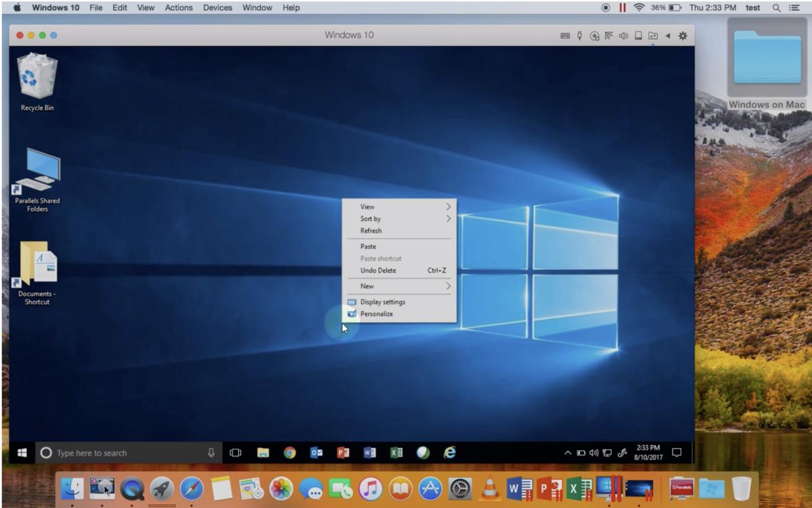Open the Parallels USB devices icon
The width and height of the screenshot is (812, 508).
click(x=580, y=36)
